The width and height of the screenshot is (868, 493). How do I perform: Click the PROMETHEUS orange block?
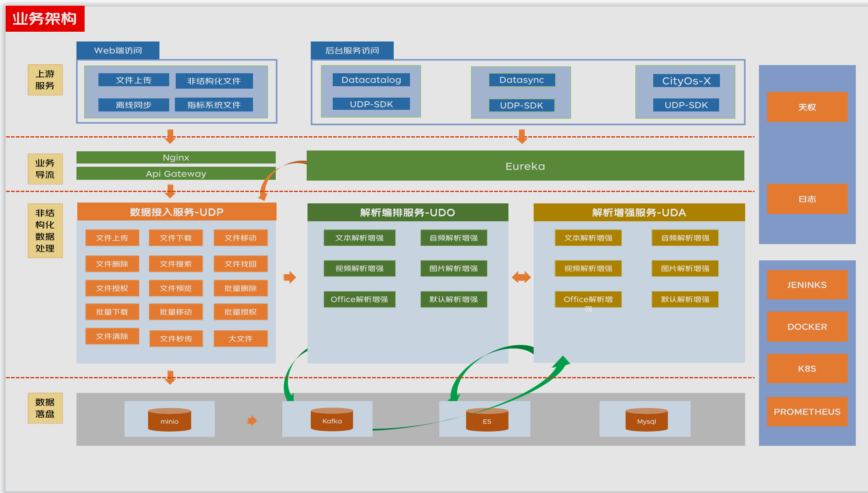click(x=807, y=412)
